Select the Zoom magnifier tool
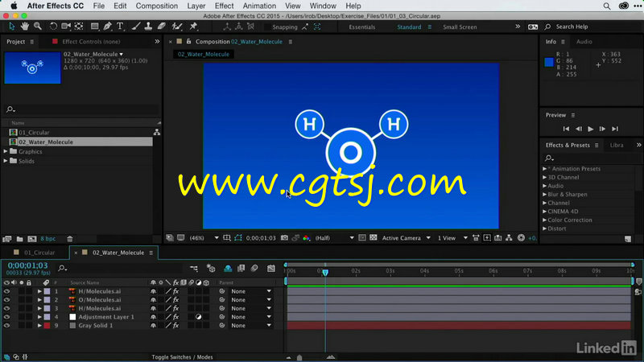The width and height of the screenshot is (644, 362). coord(38,27)
